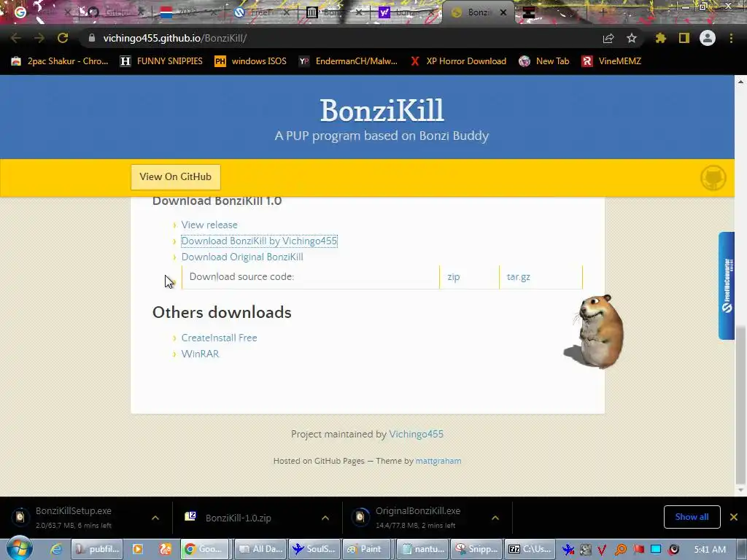Open the nantu... notepad taskbar window

pyautogui.click(x=421, y=549)
